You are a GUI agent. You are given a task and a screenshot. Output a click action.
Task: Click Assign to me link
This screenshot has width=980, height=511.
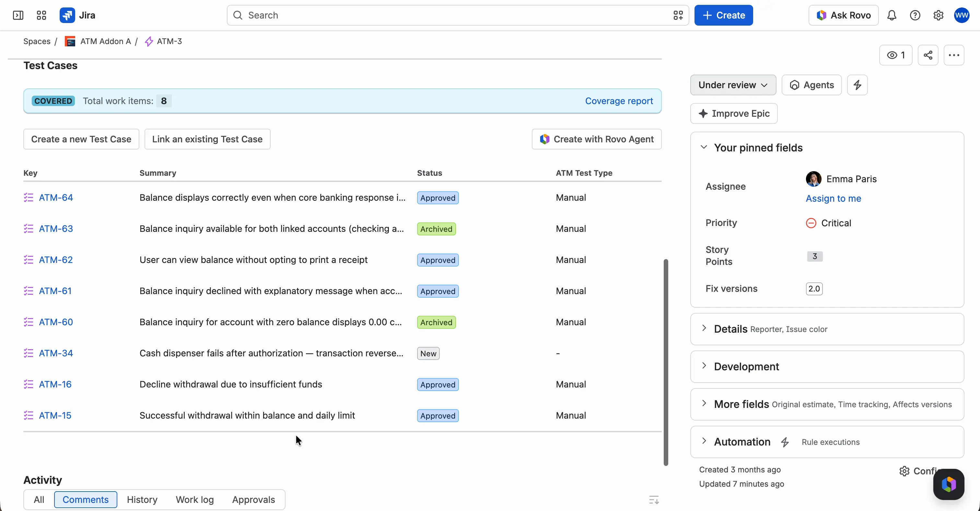[x=834, y=198]
